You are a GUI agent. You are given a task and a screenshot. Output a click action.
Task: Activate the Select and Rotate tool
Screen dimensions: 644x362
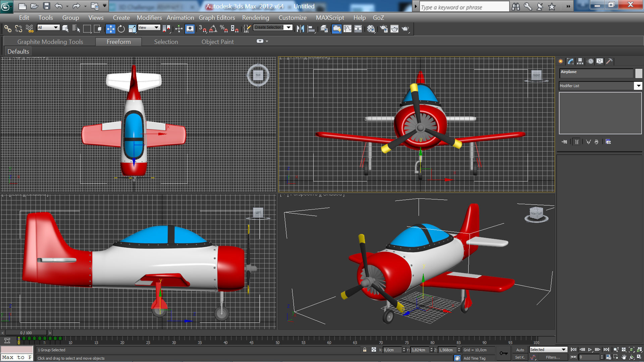coord(121,29)
